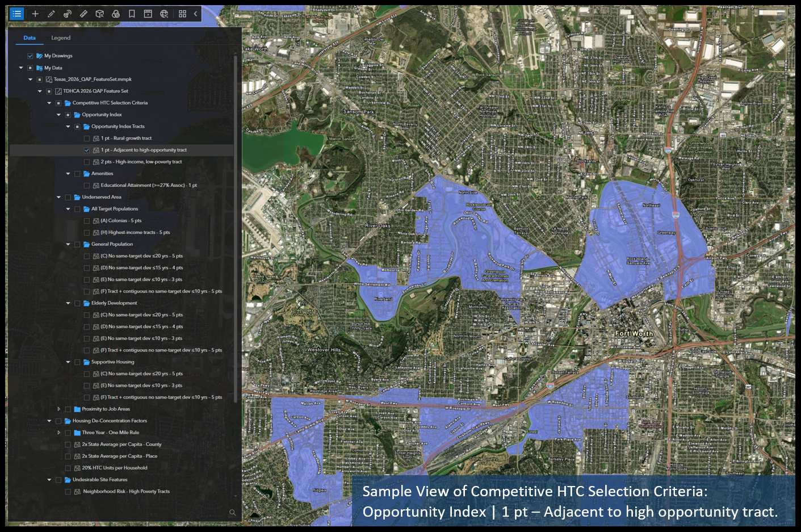The height and width of the screenshot is (532, 801).
Task: Expand the Proximity to Job Areas folder
Action: pos(58,409)
